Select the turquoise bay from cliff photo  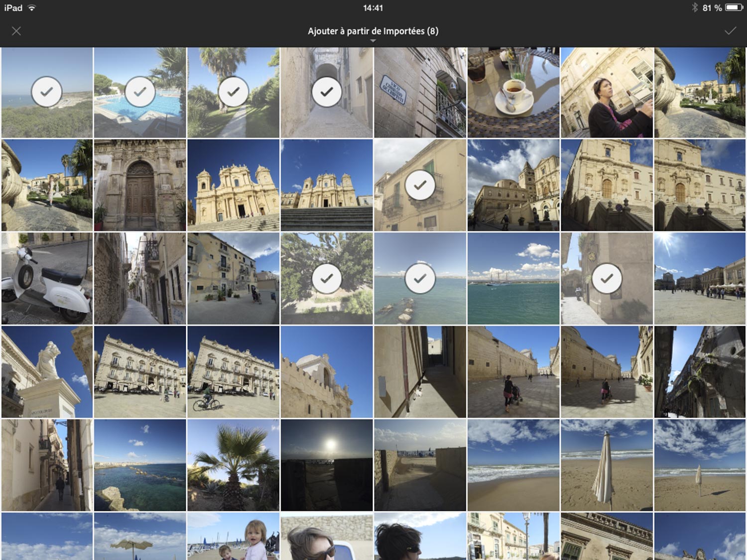pos(140,465)
